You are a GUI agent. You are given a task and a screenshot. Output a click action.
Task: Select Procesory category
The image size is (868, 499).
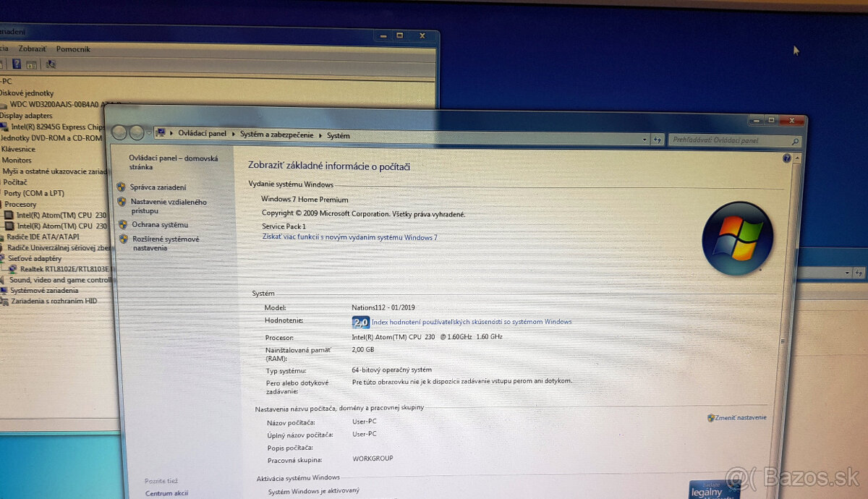click(20, 204)
